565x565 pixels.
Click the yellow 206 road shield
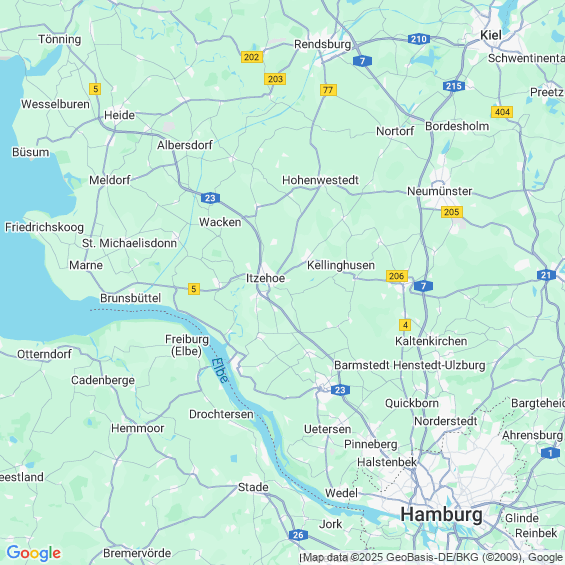point(397,276)
